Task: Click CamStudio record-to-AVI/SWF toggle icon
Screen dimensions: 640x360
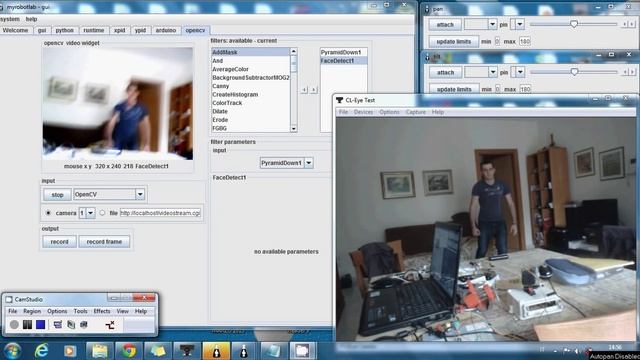Action: coord(71,324)
